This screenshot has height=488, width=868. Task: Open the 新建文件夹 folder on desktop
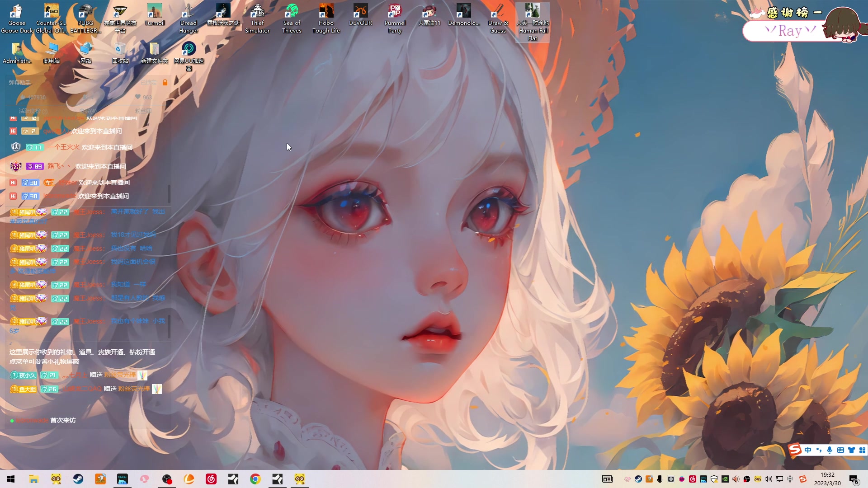[x=155, y=53]
